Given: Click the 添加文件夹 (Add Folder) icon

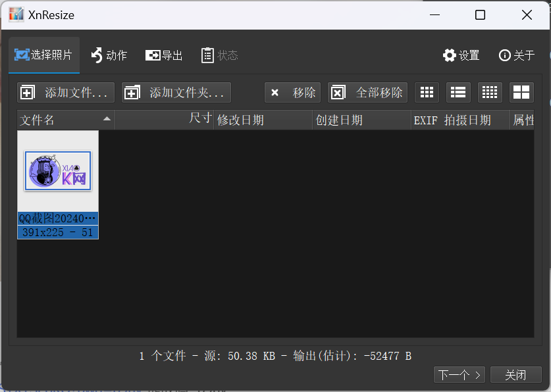Looking at the screenshot, I should click(133, 92).
